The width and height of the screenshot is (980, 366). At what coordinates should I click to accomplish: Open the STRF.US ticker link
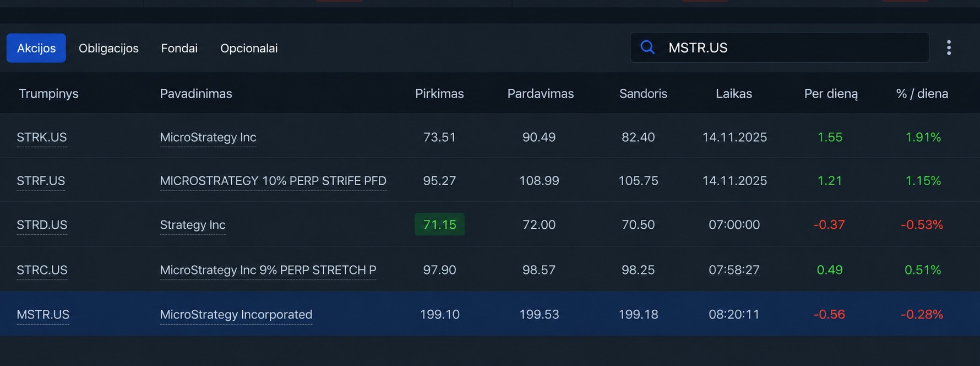41,181
